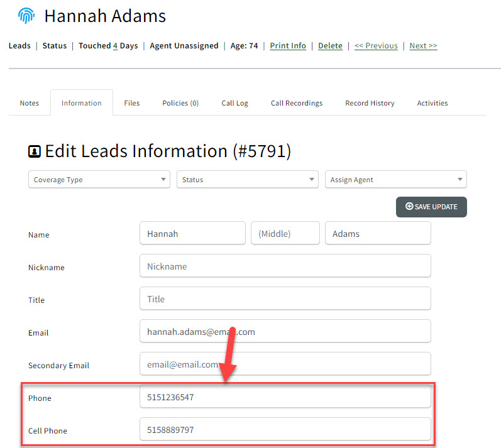Open the Call Log tab
The image size is (501, 448).
tap(235, 103)
